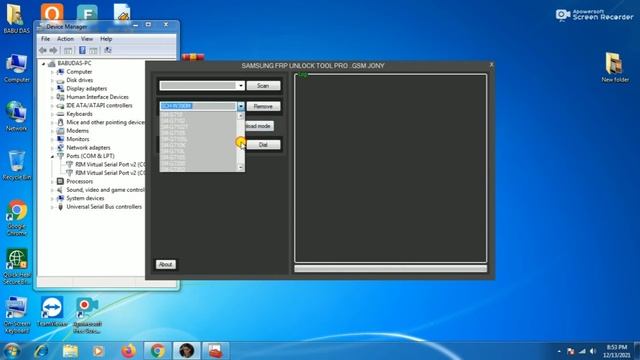Switch to the red toolbox taskbar app

[216, 351]
